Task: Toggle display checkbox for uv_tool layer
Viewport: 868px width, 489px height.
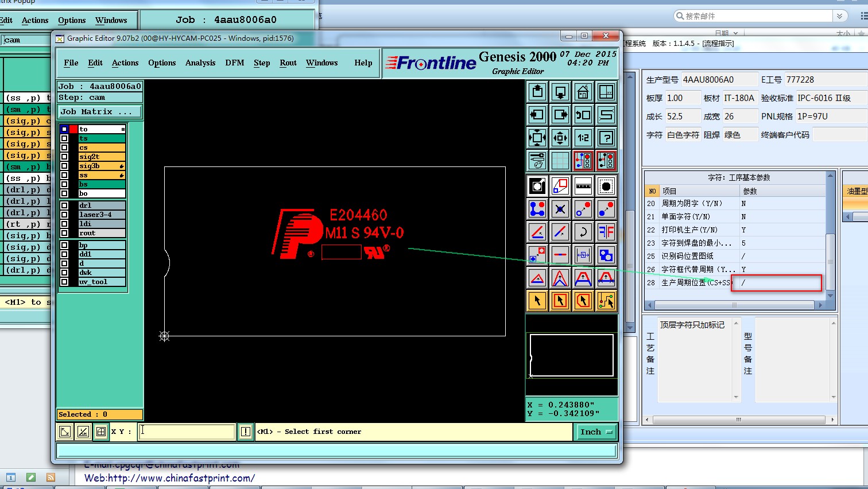Action: click(x=64, y=282)
